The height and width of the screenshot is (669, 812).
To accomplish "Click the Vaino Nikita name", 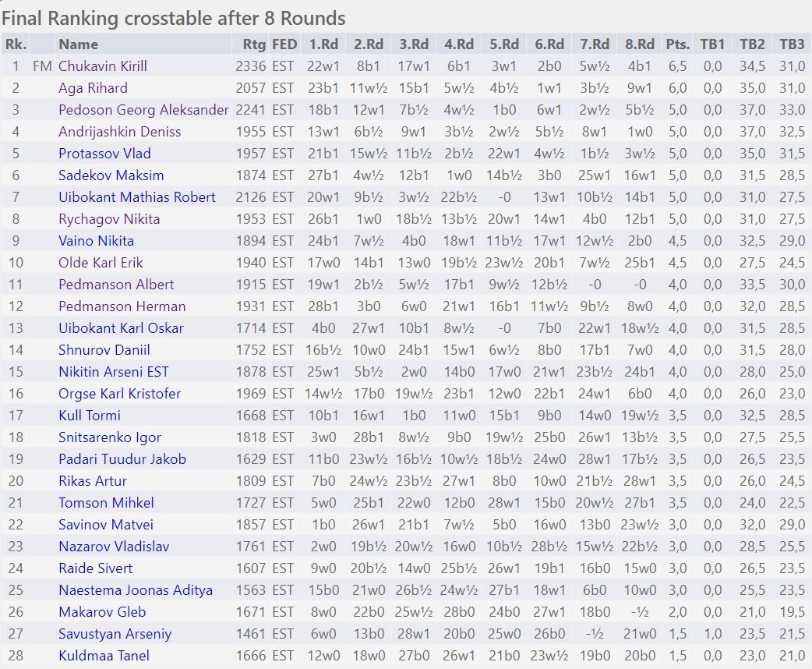I will (96, 240).
